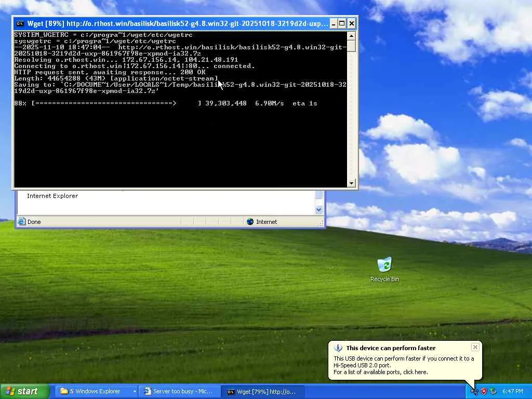Minimize the Wget console window
This screenshot has width=532, height=399.
(x=334, y=23)
